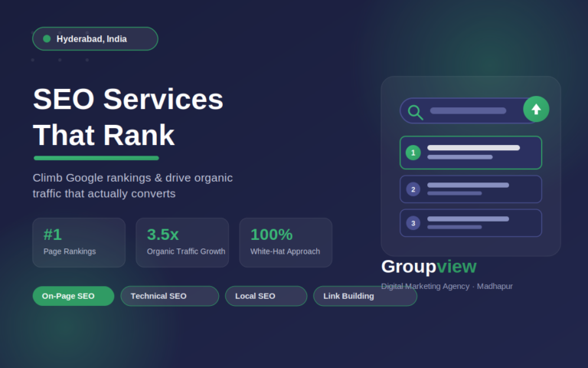Open the third search result card
The height and width of the screenshot is (368, 588).
(471, 223)
